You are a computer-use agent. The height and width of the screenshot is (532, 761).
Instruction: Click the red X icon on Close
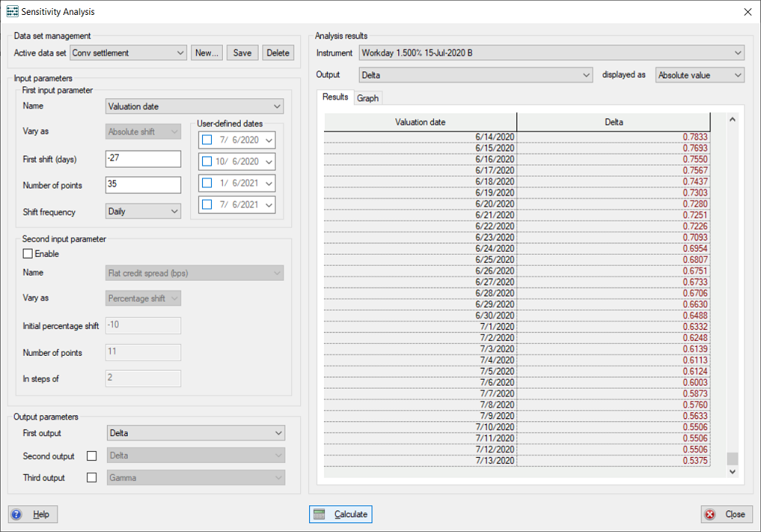pyautogui.click(x=710, y=514)
